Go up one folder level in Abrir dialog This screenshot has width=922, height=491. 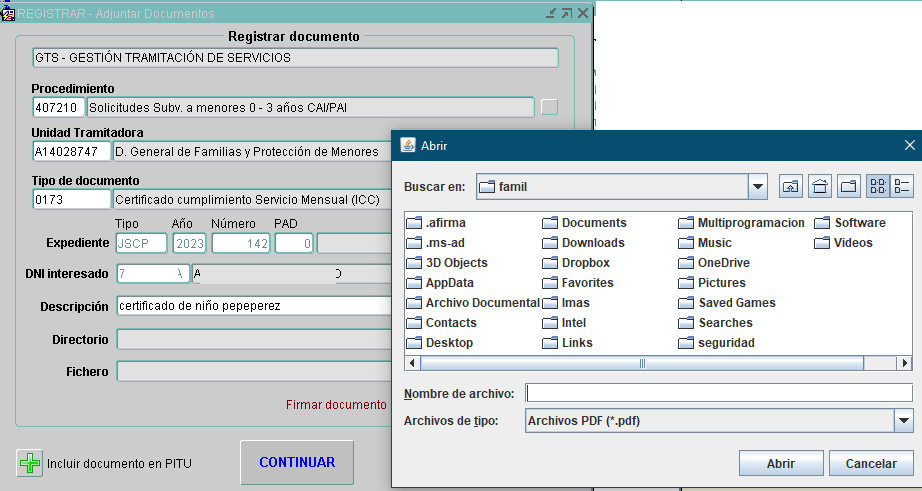click(790, 186)
